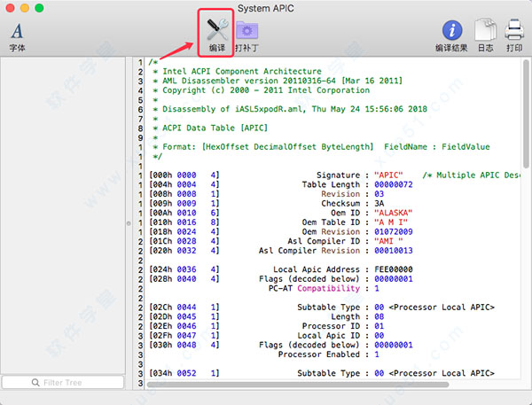
Task: Click the Length value 08
Action: [379, 316]
